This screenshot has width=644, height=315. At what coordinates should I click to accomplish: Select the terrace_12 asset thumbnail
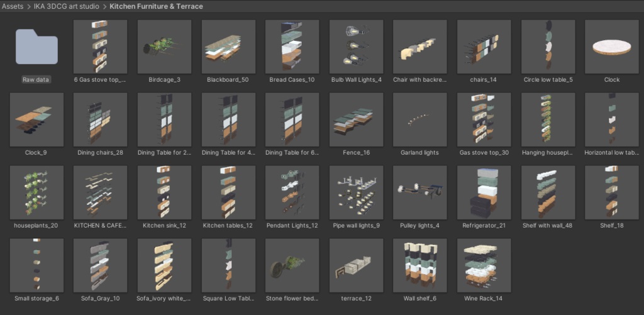point(356,265)
